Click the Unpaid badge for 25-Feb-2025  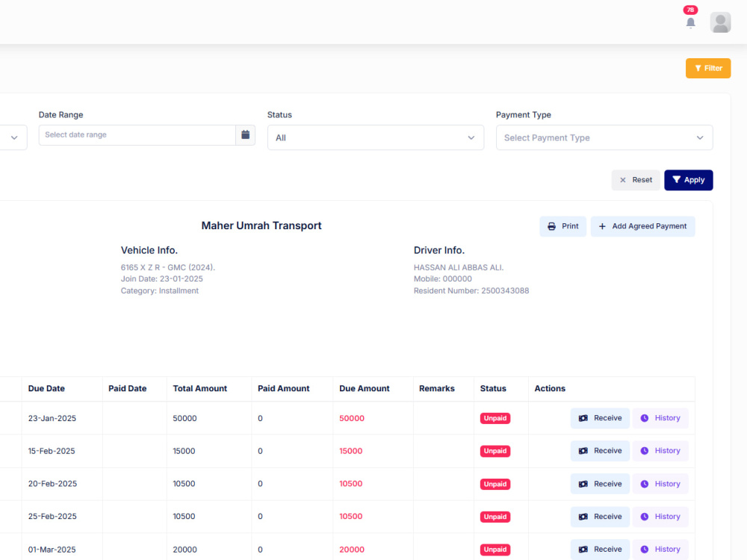point(495,517)
